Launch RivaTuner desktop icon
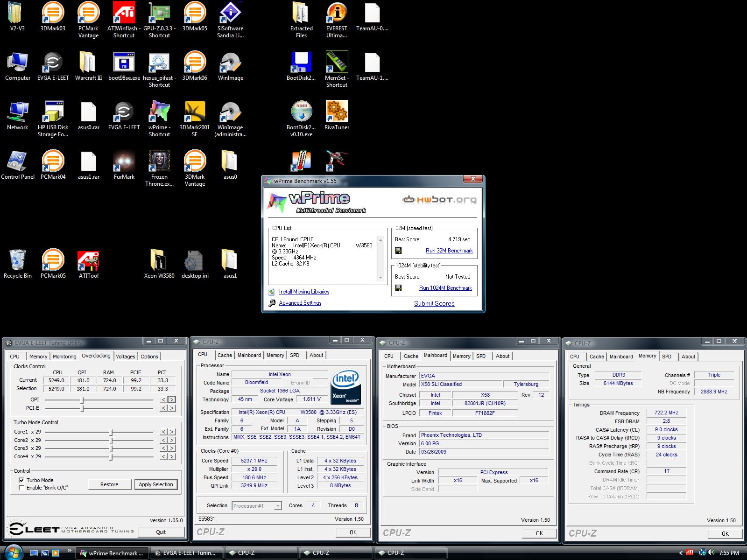Screen dimensions: 747x560 [337, 115]
